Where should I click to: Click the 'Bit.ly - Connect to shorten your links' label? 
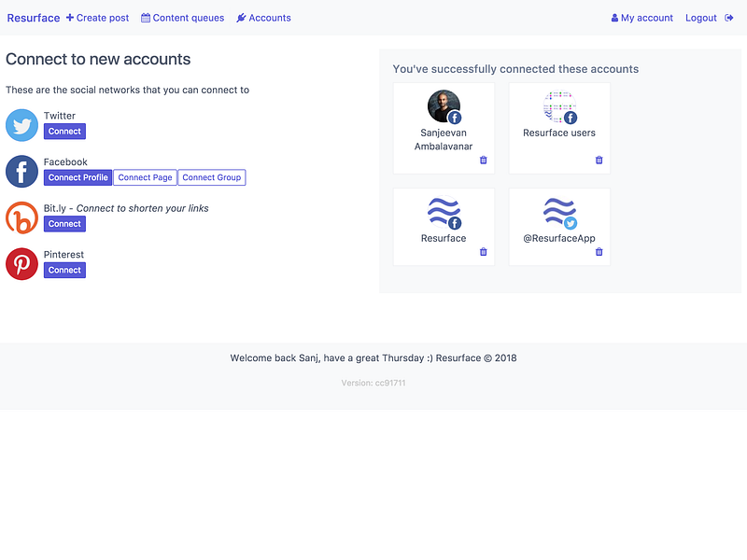(126, 208)
